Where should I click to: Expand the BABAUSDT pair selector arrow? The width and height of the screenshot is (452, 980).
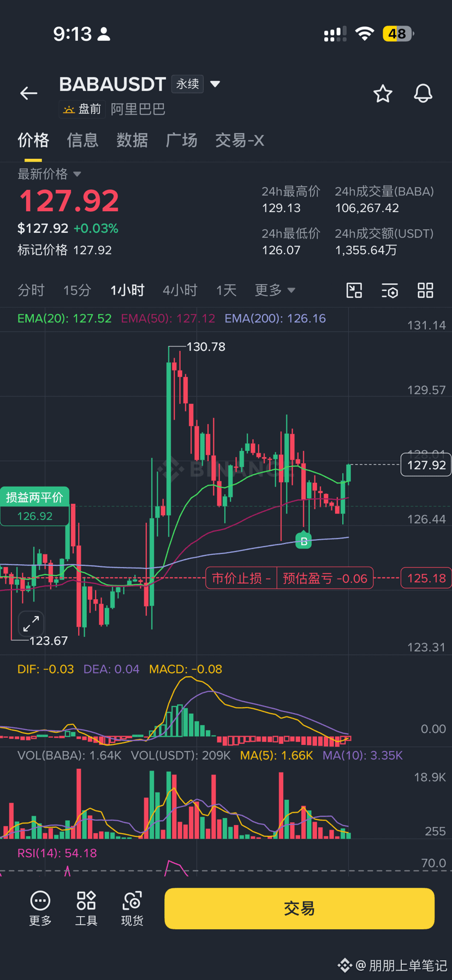tap(215, 84)
